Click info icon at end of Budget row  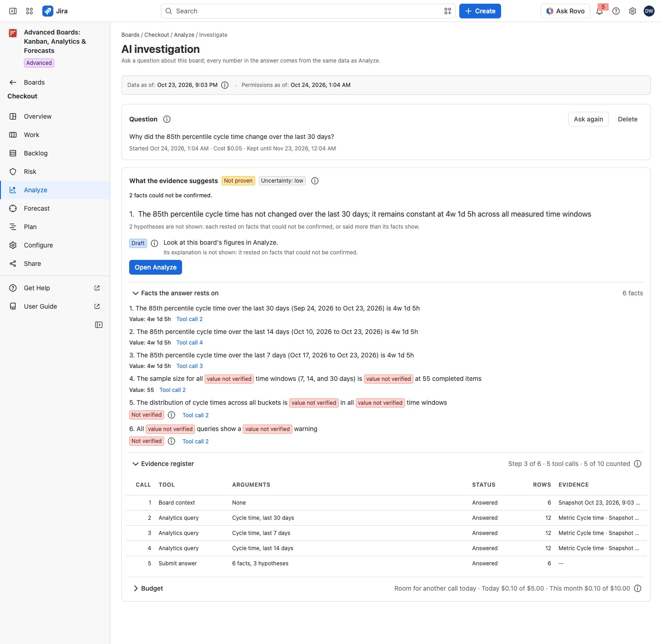pos(638,588)
